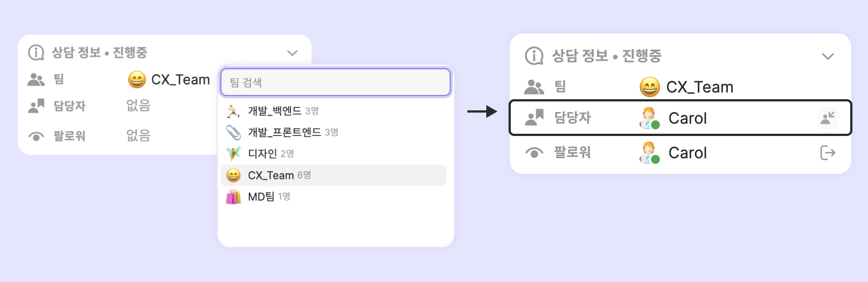868x282 pixels.
Task: Click the assign-to-me icon in 담당자 row
Action: point(828,118)
